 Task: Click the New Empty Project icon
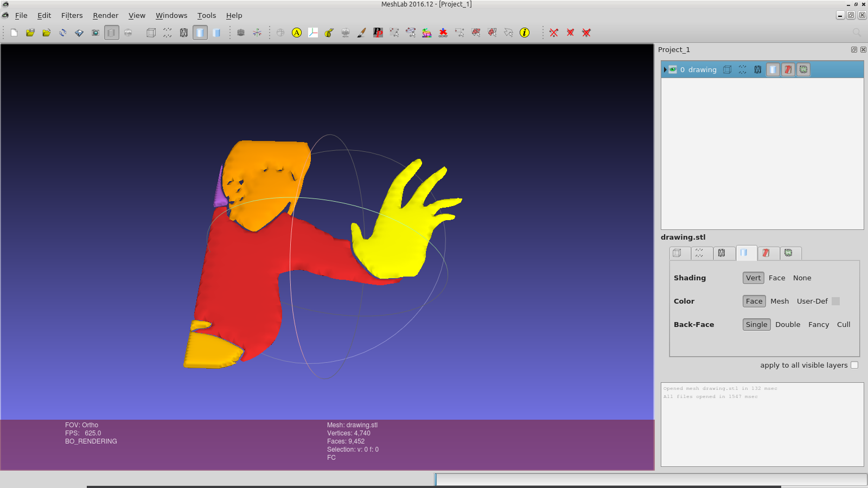(14, 33)
